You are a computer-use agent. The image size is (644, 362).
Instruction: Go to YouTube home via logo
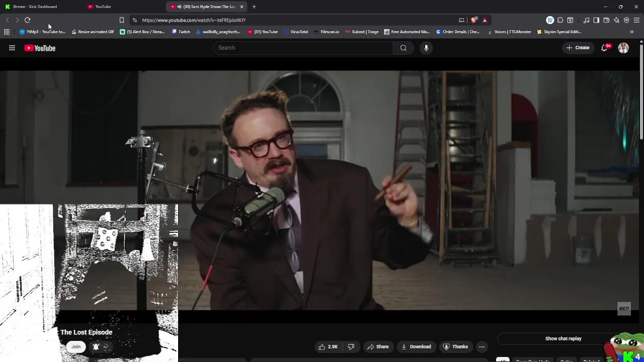pyautogui.click(x=40, y=48)
